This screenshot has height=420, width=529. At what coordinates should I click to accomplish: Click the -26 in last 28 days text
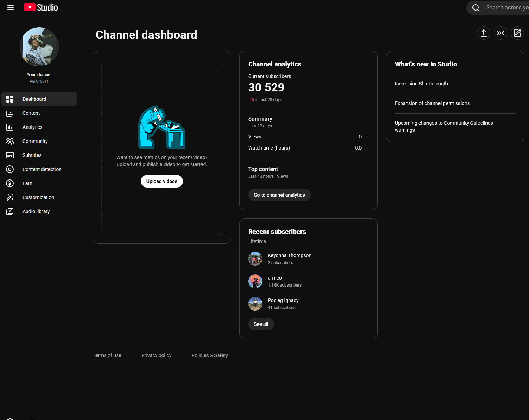(265, 100)
